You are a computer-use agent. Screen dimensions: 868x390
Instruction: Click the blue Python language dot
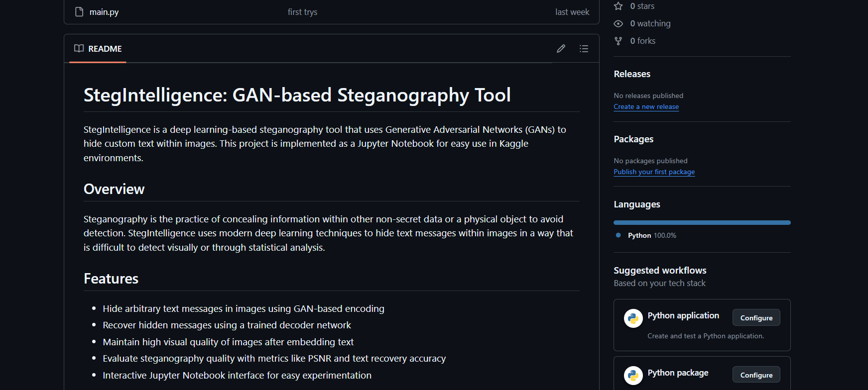click(x=619, y=235)
